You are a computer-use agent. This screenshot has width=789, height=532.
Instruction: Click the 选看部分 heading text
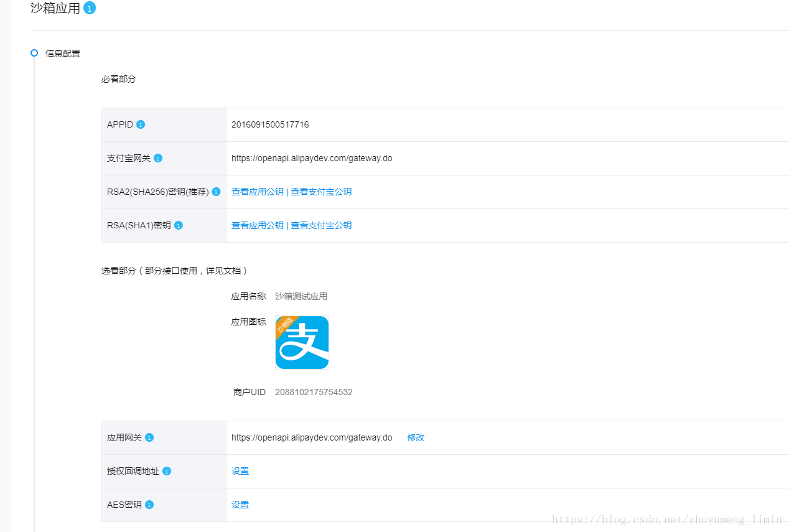pos(175,271)
